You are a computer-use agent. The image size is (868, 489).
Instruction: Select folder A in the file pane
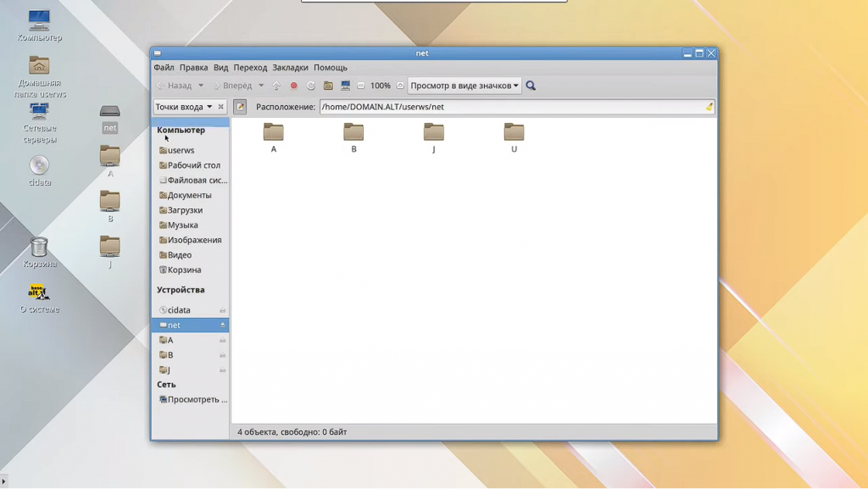point(274,138)
